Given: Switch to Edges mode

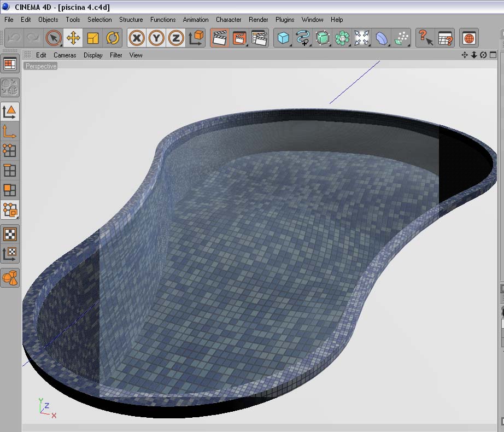Looking at the screenshot, I should 10,171.
